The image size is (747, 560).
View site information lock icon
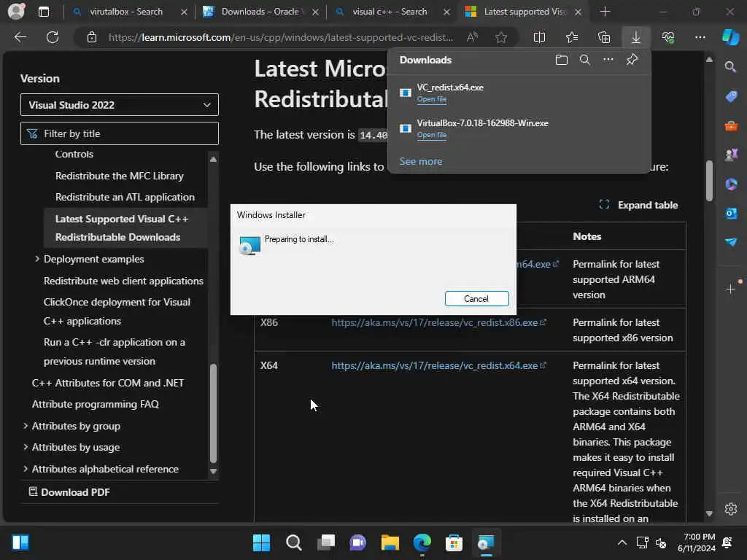pos(92,37)
